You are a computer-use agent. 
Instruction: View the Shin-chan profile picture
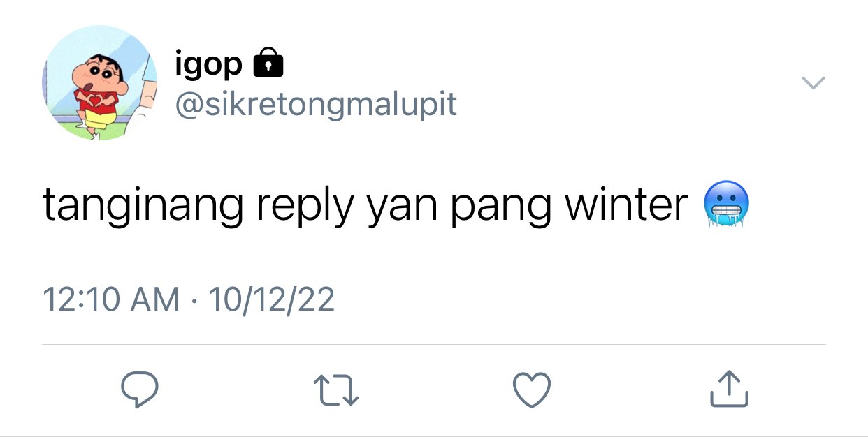100,83
